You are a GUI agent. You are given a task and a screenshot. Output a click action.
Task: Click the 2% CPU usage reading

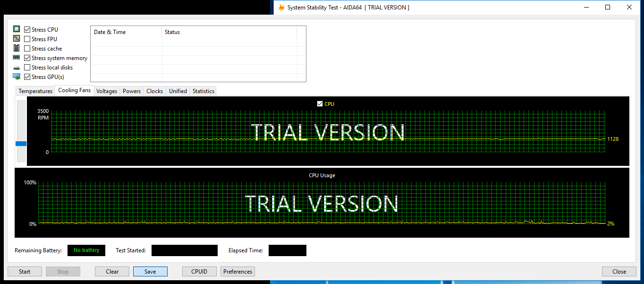click(x=610, y=224)
